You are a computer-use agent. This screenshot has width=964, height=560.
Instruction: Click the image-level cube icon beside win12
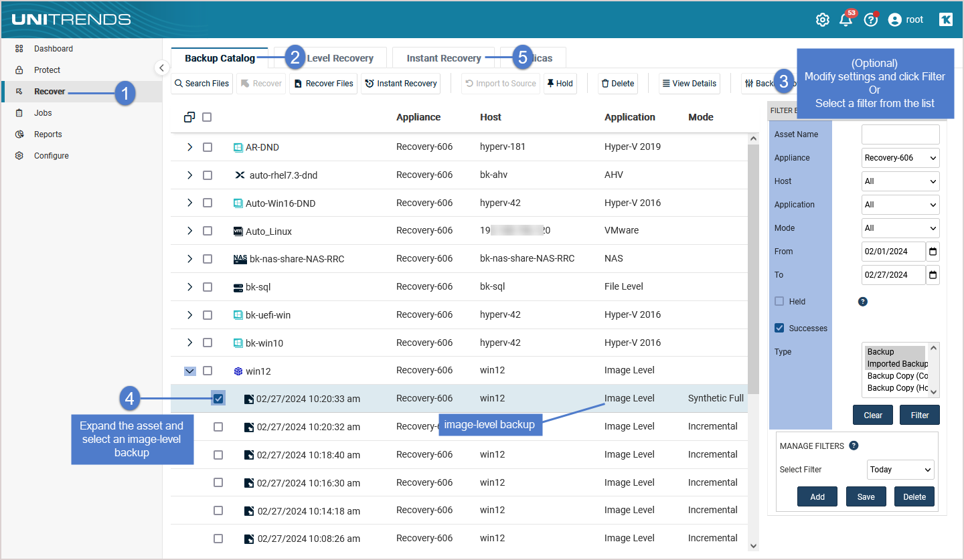click(x=238, y=371)
